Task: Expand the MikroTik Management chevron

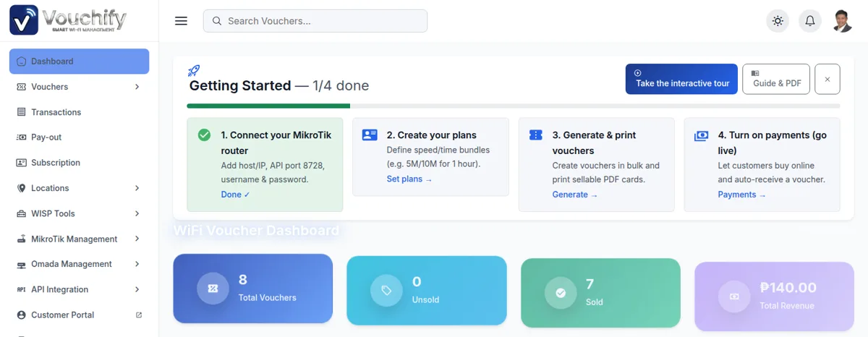Action: 137,239
